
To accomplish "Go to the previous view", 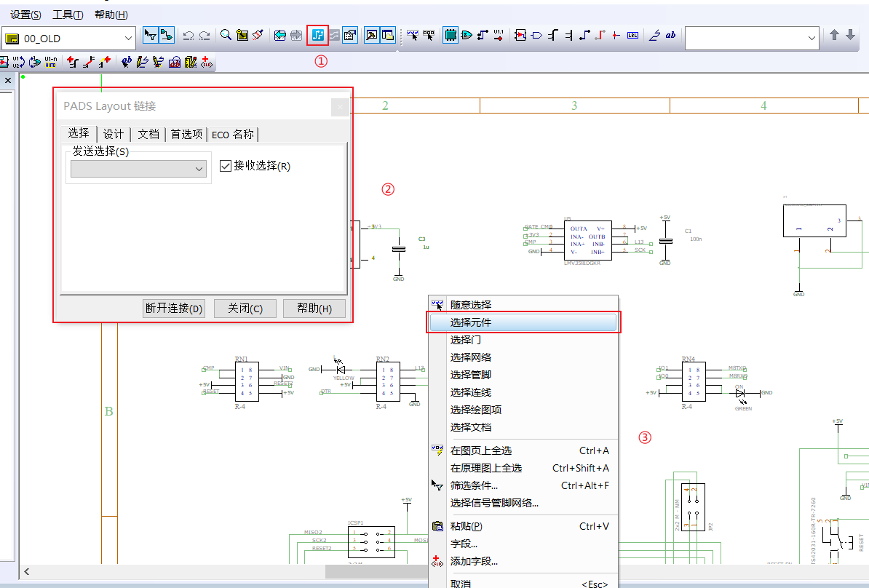I will click(x=280, y=36).
